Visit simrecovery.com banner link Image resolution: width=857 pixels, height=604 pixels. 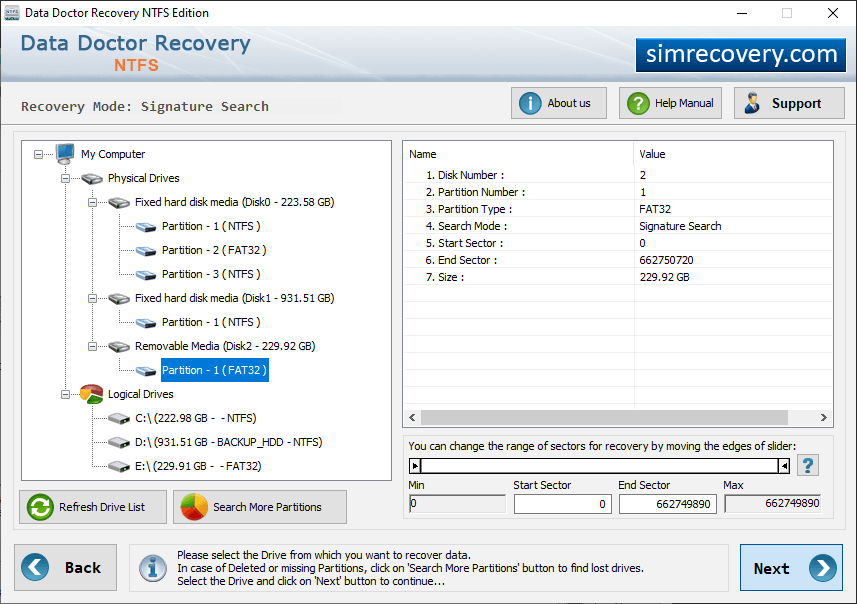(x=741, y=55)
